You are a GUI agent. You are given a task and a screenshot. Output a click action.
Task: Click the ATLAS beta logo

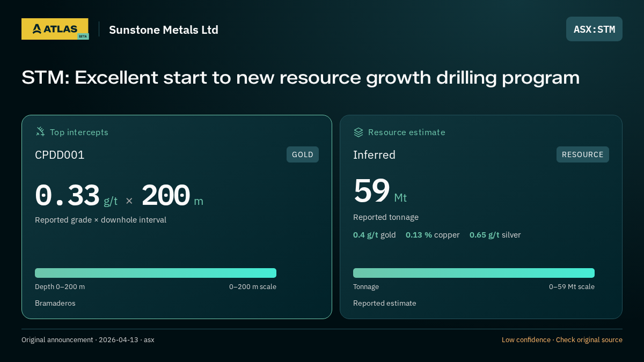[55, 29]
